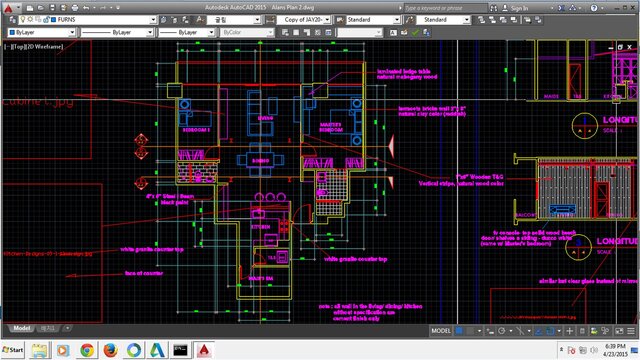Click the binoculars search icon

coord(493,8)
